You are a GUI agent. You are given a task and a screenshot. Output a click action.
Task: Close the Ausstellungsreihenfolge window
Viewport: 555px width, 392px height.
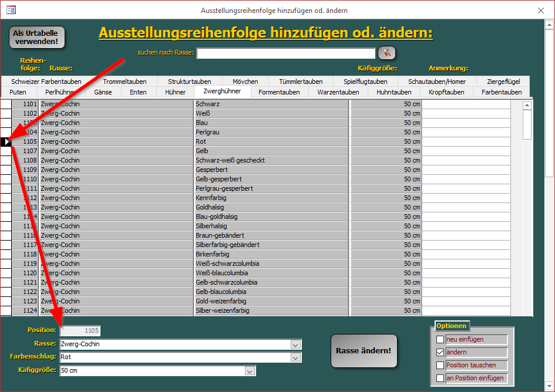pos(541,10)
